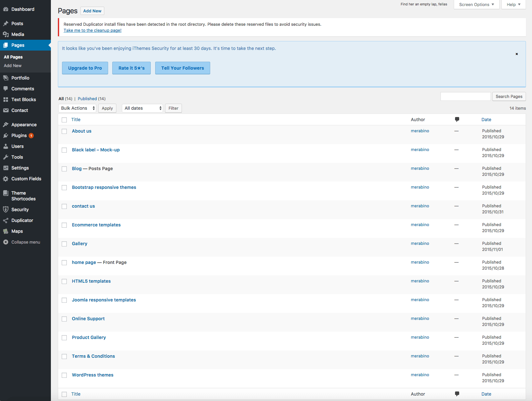The width and height of the screenshot is (532, 401).
Task: Click the Duplicator icon in sidebar
Action: [6, 220]
